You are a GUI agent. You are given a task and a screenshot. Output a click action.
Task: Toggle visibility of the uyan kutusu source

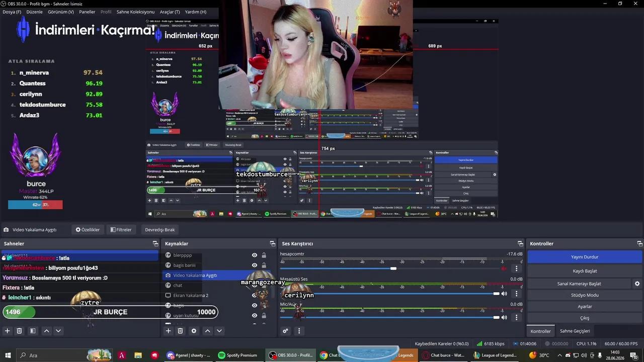255,316
